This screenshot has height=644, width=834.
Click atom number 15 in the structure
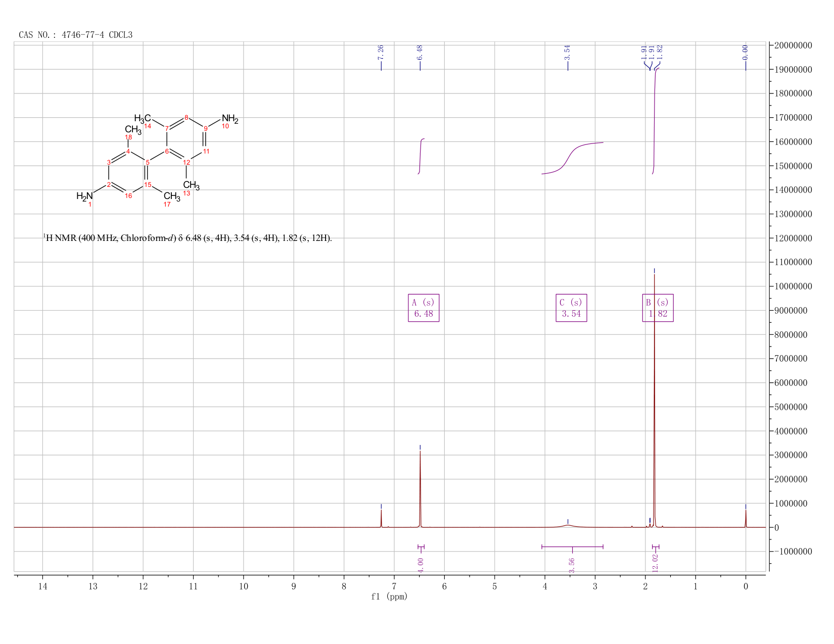pyautogui.click(x=148, y=184)
